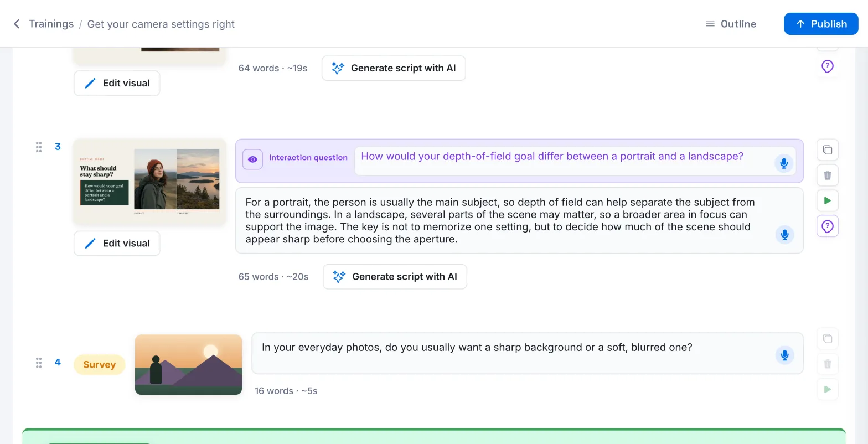Viewport: 868px width, 444px height.
Task: Generate script with AI for slide 3
Action: pos(395,277)
